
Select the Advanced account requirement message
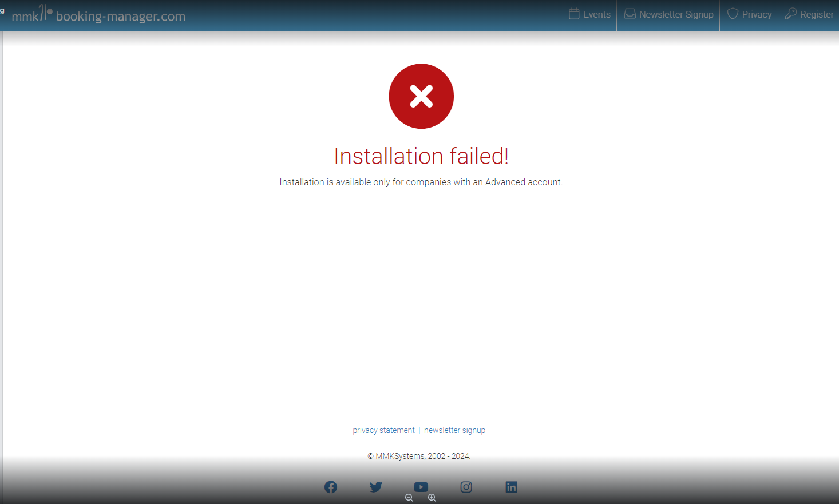pyautogui.click(x=421, y=182)
